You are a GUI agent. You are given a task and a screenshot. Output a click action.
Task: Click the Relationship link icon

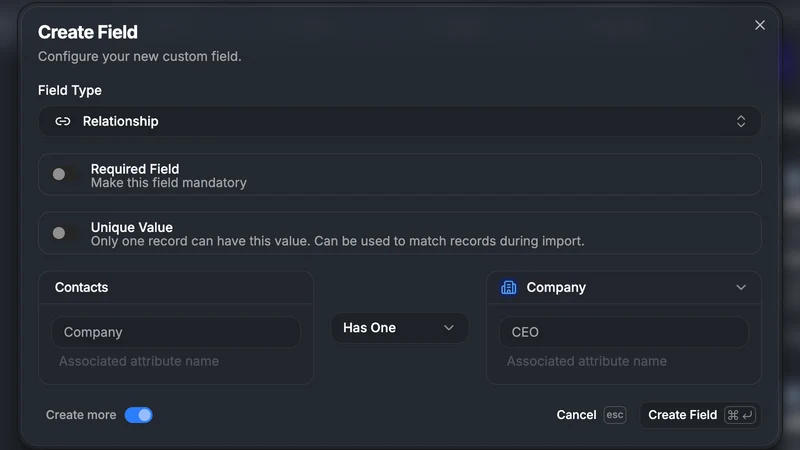(63, 121)
